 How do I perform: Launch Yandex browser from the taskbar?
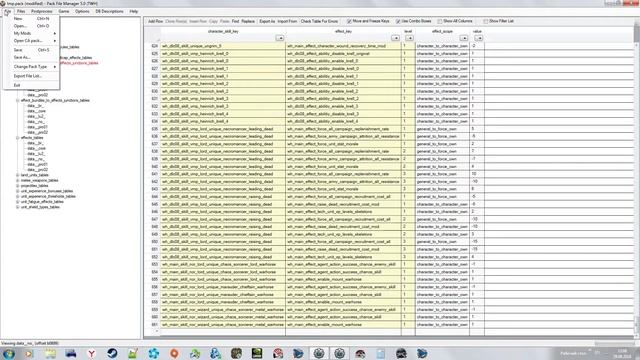point(91,353)
